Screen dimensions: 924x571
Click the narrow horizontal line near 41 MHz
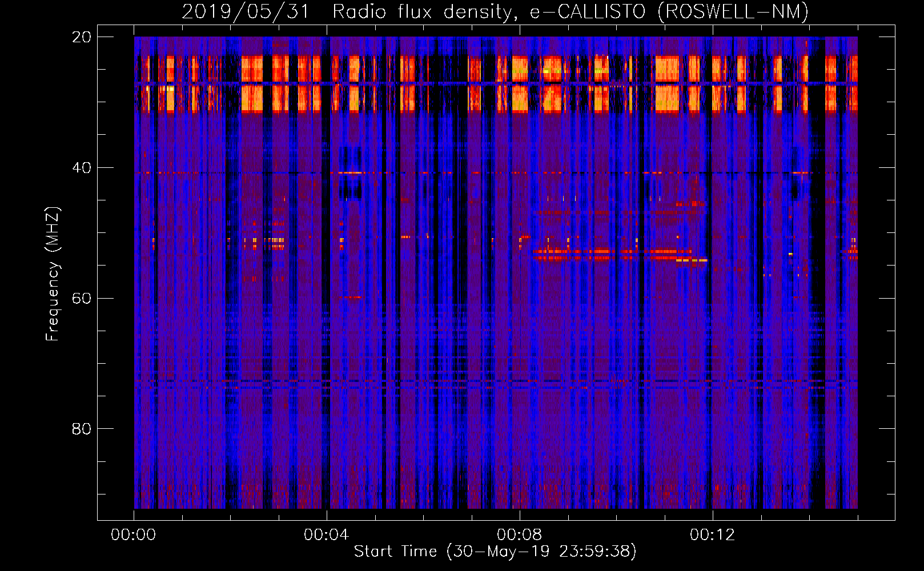pos(496,172)
